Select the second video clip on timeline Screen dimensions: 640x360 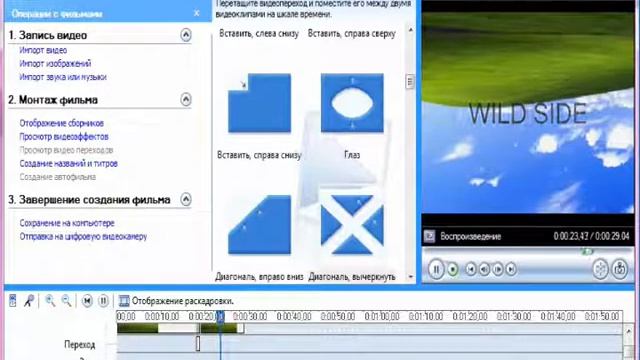click(x=222, y=328)
